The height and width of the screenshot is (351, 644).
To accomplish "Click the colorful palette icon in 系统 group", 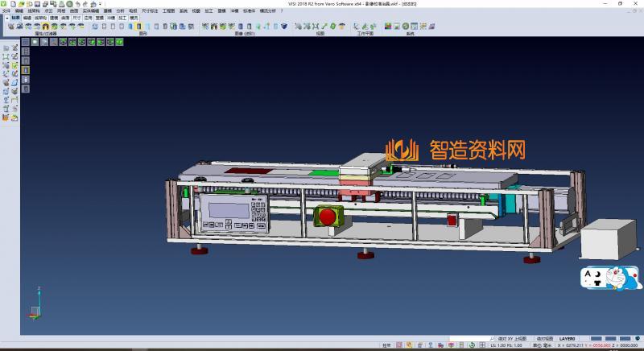I will (387, 27).
